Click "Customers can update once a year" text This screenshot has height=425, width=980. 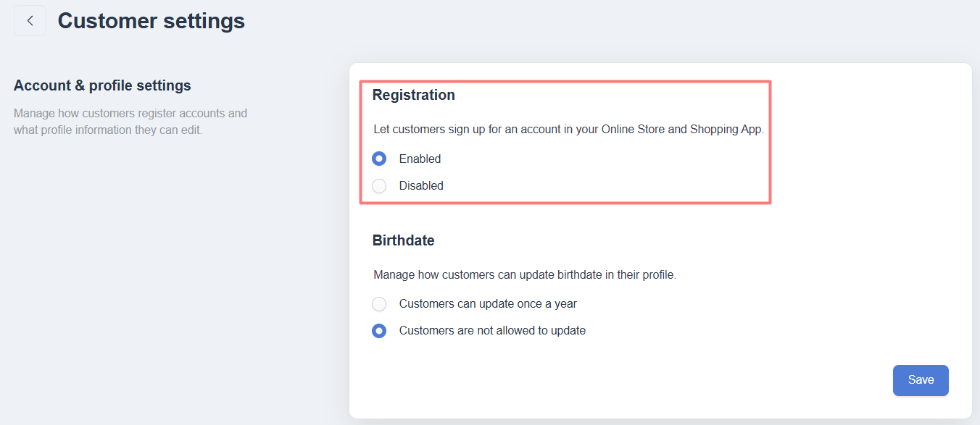pos(488,304)
